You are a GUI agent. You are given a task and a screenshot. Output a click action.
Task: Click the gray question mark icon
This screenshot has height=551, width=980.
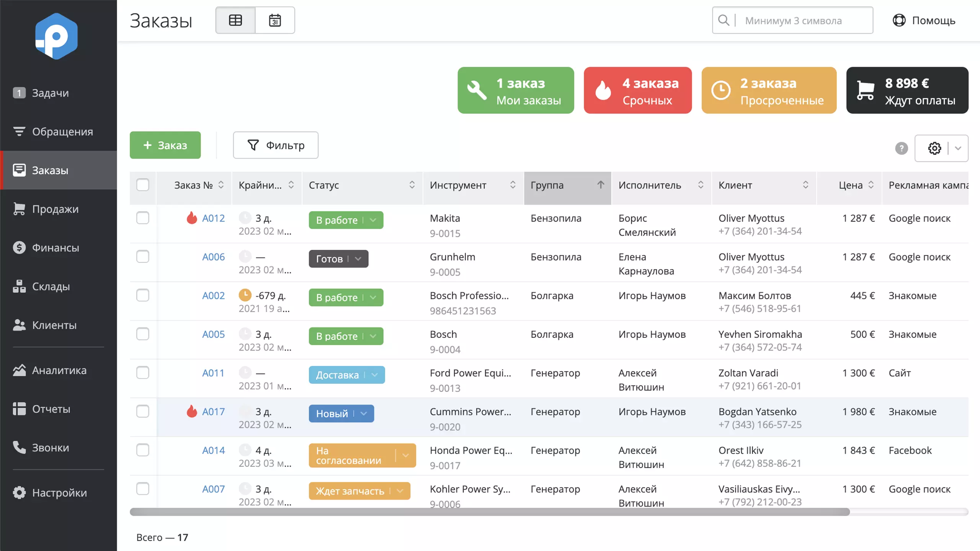pyautogui.click(x=901, y=148)
